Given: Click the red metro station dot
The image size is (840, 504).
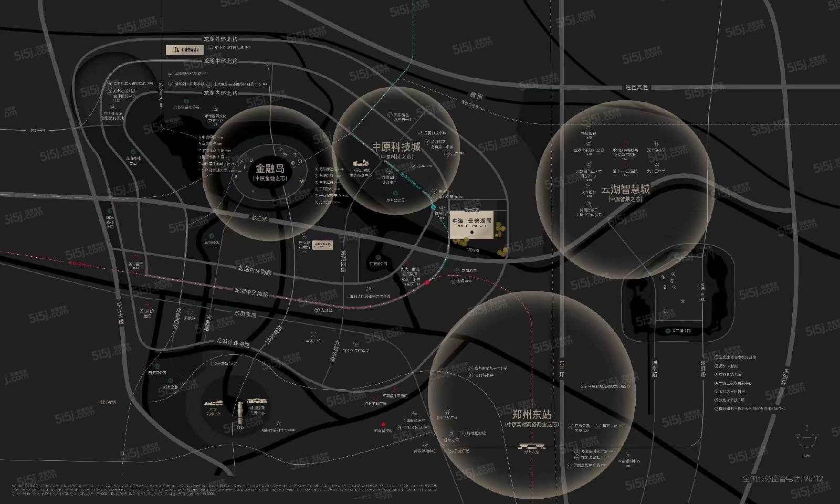Looking at the screenshot, I should click(x=427, y=282).
